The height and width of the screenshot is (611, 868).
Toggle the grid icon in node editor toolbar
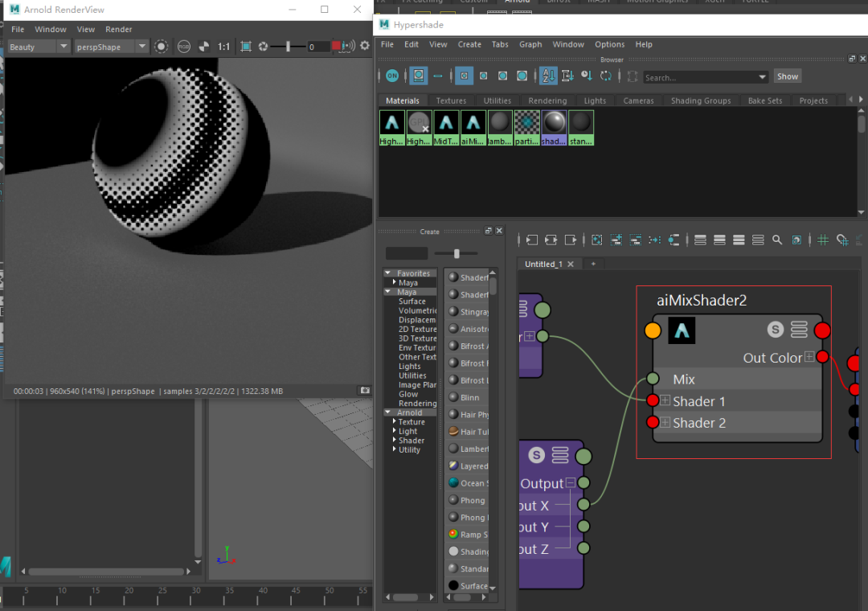click(823, 240)
